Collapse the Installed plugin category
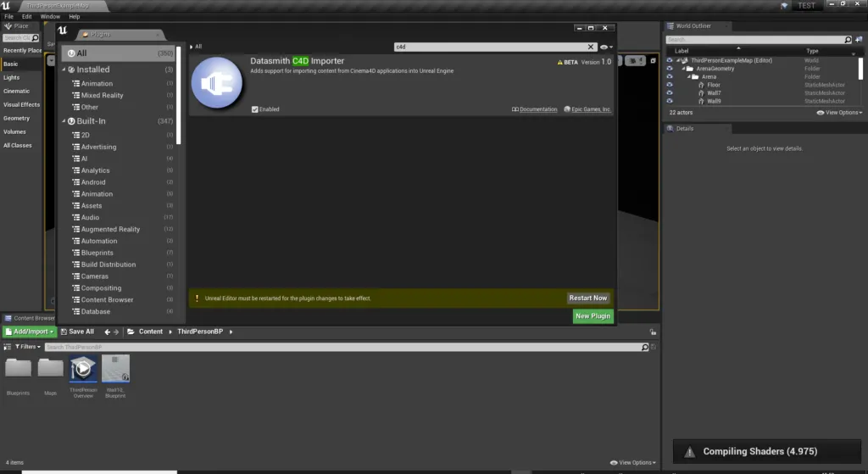The image size is (868, 474). 64,70
